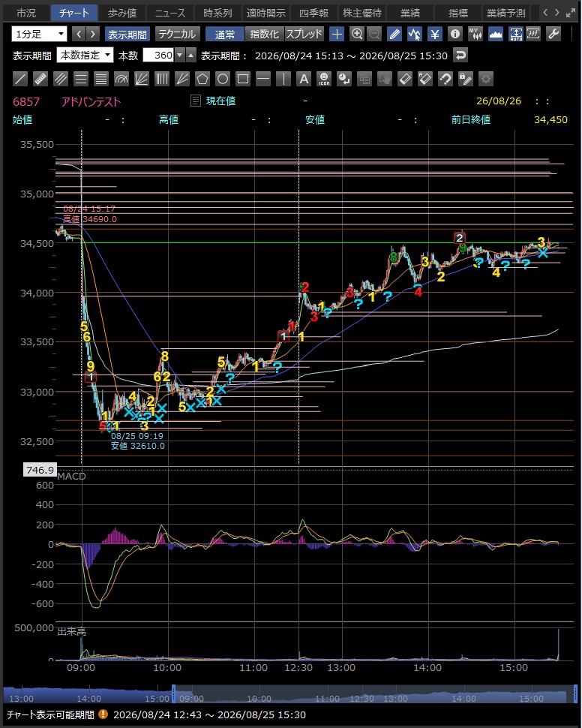Viewport: 582px width, 728px height.
Task: Open the MY chart settings icon
Action: pos(475,34)
